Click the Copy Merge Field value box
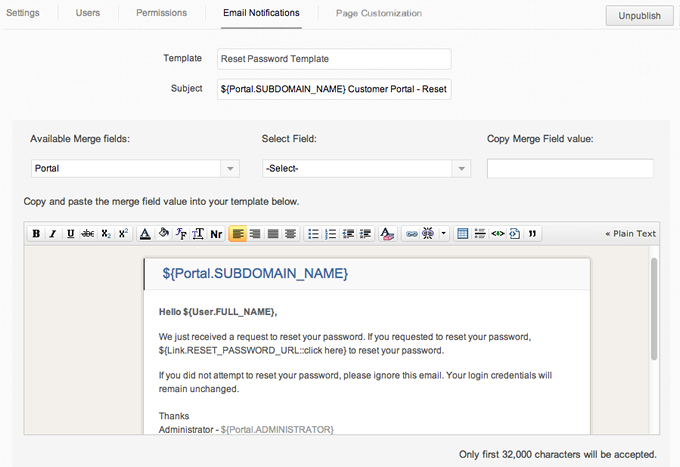Image resolution: width=680 pixels, height=467 pixels. tap(570, 169)
